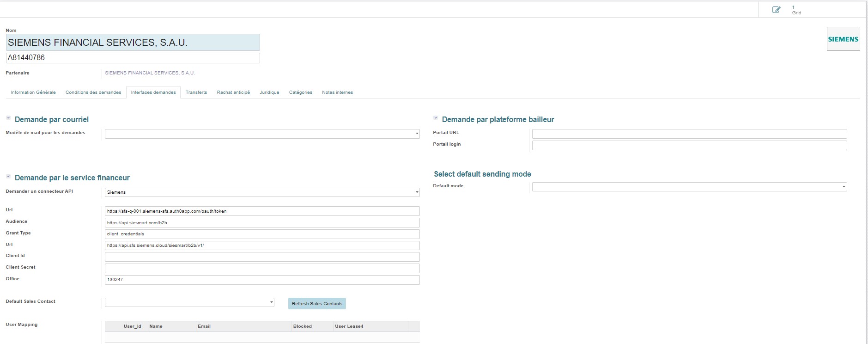Click the Office field containing 139247

[x=262, y=280]
